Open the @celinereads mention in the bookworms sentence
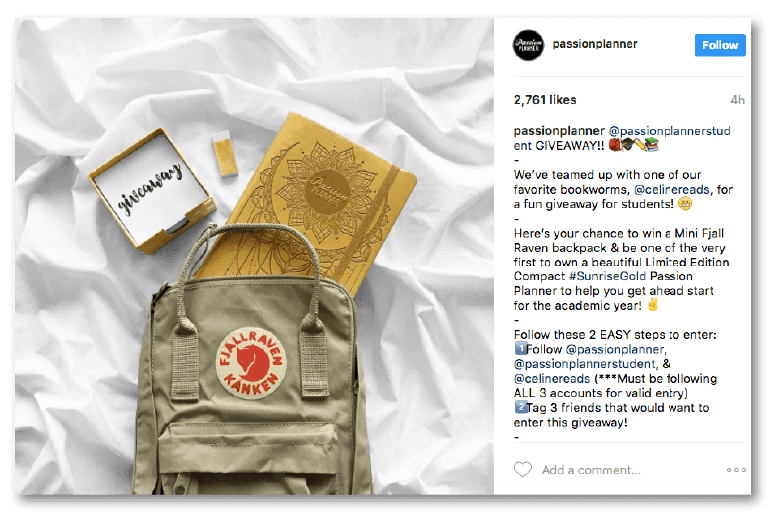Image resolution: width=766 pixels, height=532 pixels. click(671, 190)
